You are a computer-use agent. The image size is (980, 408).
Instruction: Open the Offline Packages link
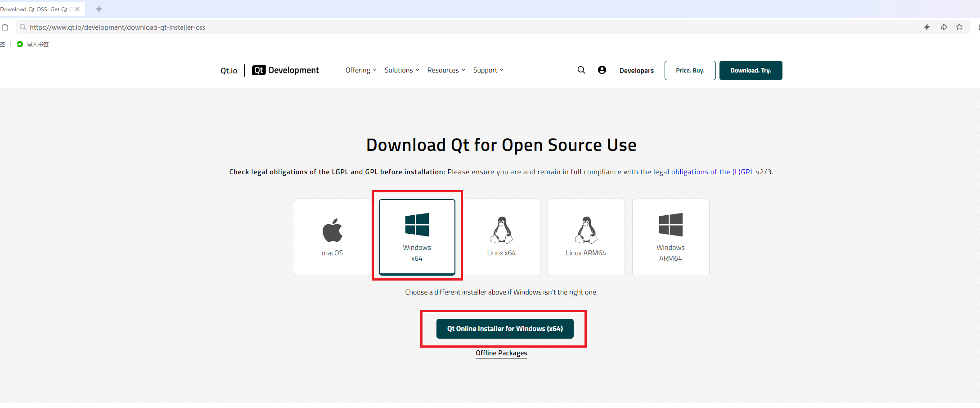pyautogui.click(x=501, y=353)
